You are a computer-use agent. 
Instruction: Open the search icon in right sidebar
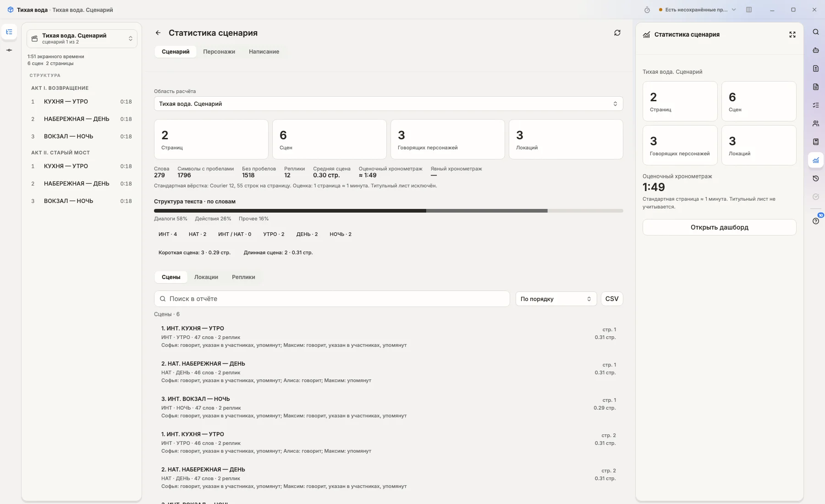pos(816,32)
